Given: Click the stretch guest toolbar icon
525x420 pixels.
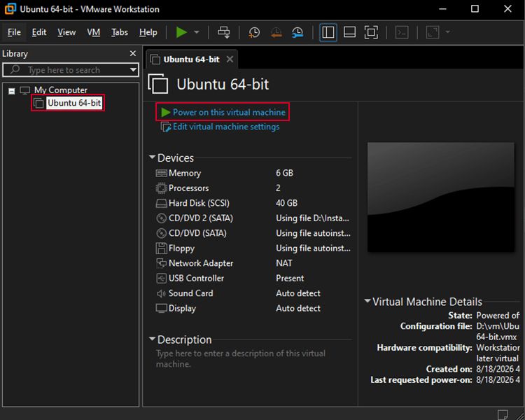Looking at the screenshot, I should 433,32.
